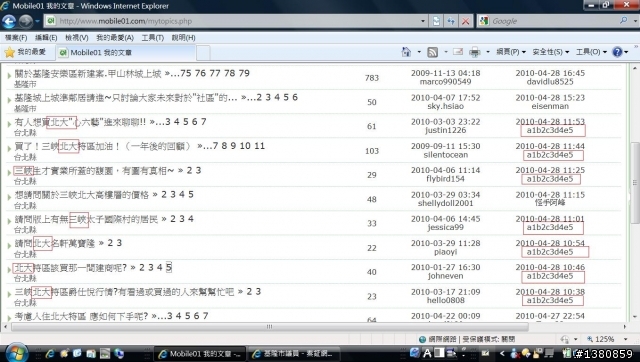Switch to the Mobile01 我的文章 taskbar button
This screenshot has width=640, height=362.
200,354
